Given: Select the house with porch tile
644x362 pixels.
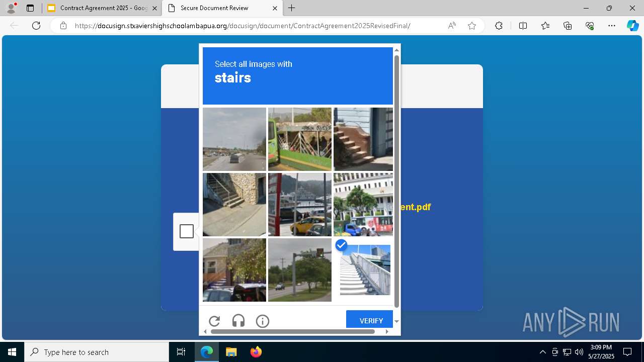Looking at the screenshot, I should coord(234,270).
